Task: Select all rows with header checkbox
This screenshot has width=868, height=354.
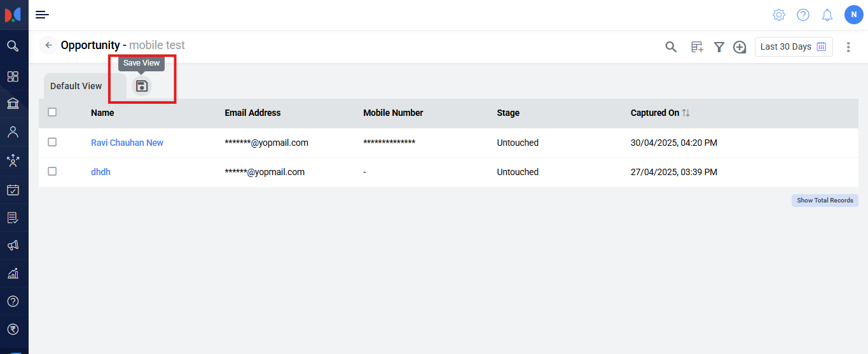Action: coord(52,112)
